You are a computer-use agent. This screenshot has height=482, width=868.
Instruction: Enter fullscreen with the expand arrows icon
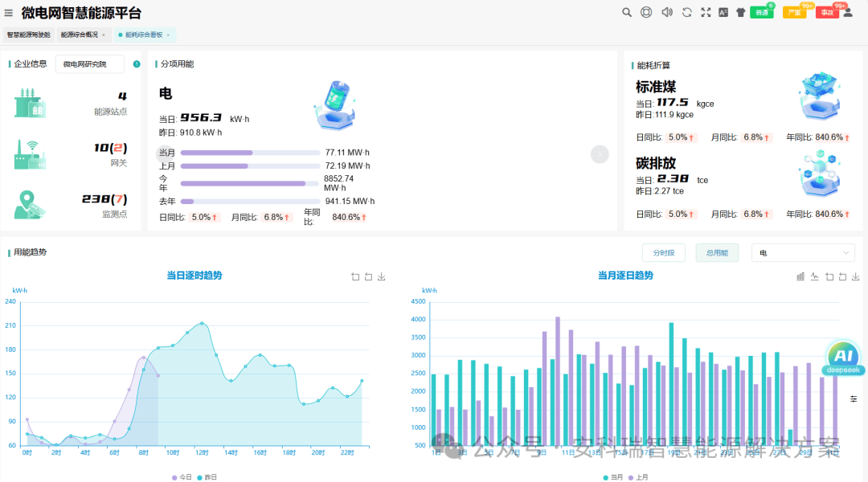point(706,12)
